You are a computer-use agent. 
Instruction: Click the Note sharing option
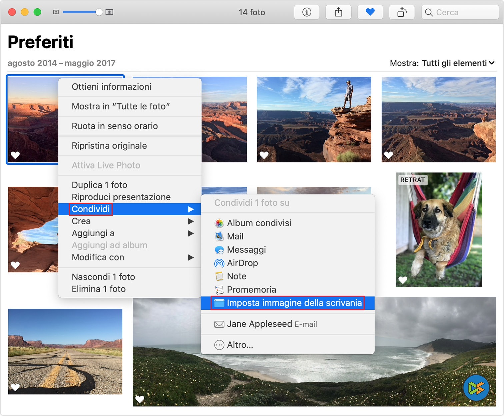tap(236, 276)
